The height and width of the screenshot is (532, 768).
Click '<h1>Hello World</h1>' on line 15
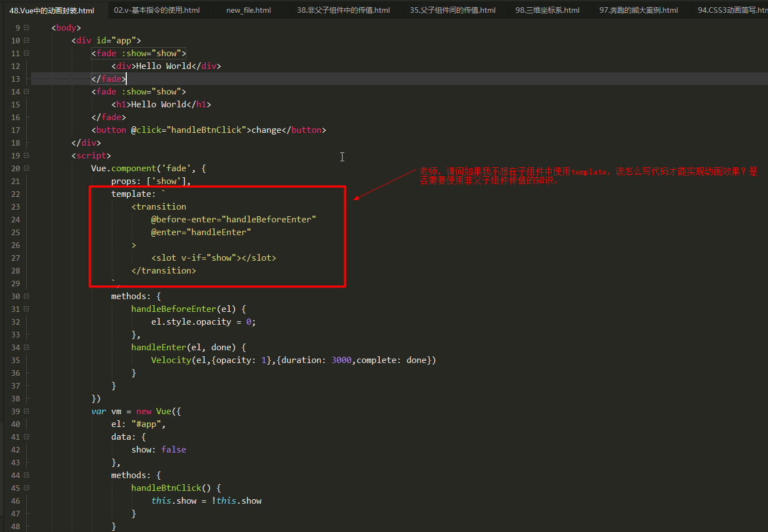pos(161,105)
